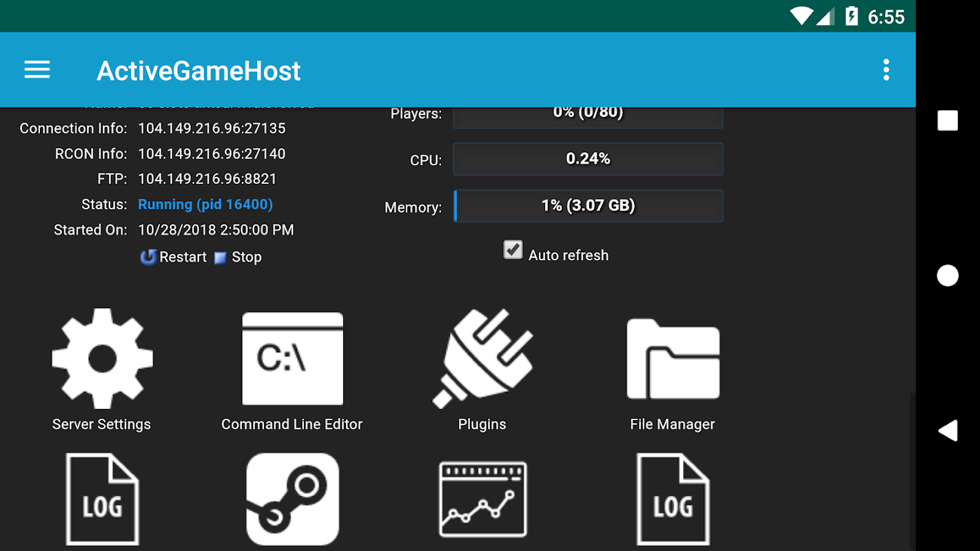Open the LOG file icon below Server Settings

(x=102, y=499)
